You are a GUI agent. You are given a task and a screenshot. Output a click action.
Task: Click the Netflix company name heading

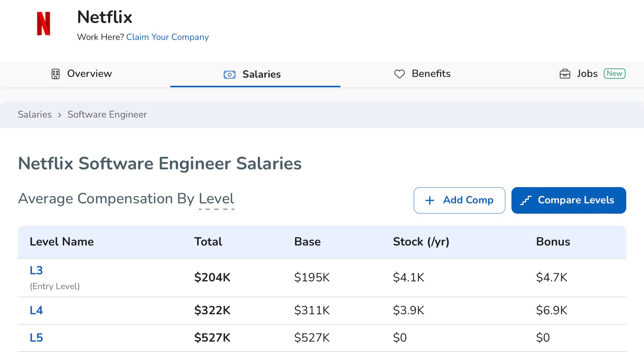coord(105,17)
